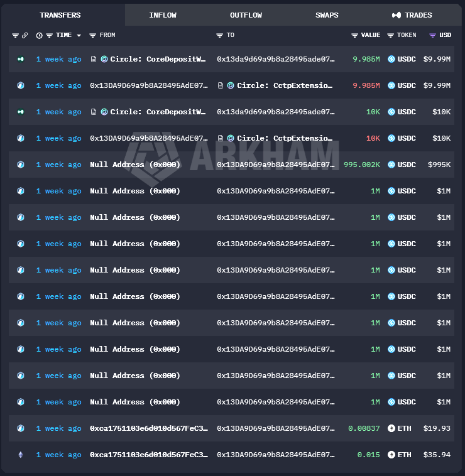465x476 pixels.
Task: Click '1 week ago' in green 9.985M row
Action: tap(58, 59)
